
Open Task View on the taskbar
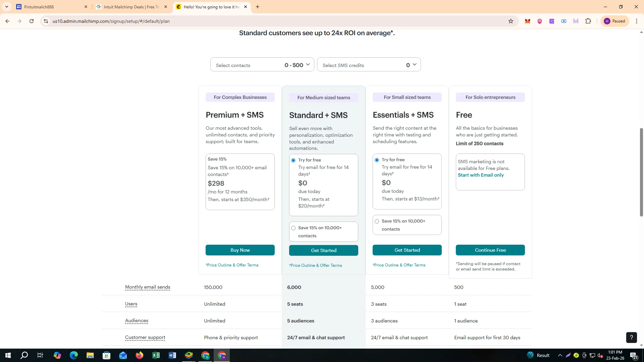pyautogui.click(x=40, y=355)
